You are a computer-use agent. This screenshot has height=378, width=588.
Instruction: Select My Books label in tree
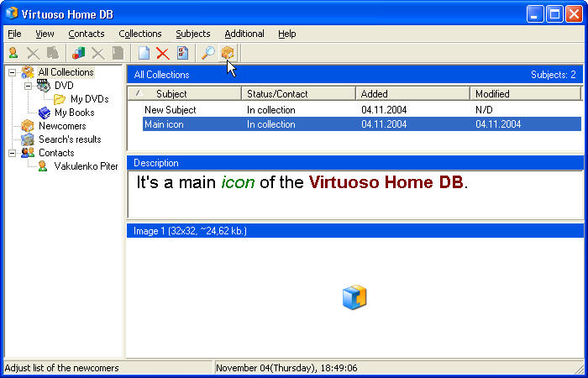pos(74,113)
